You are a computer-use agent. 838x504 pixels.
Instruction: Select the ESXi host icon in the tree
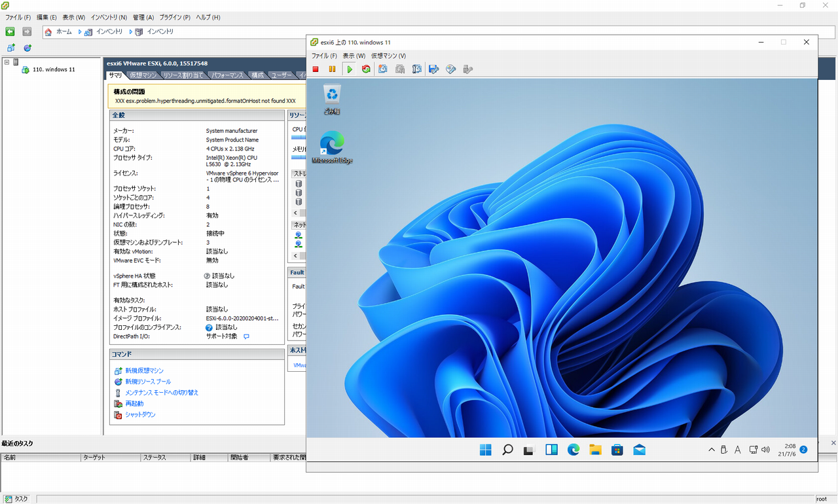(16, 62)
